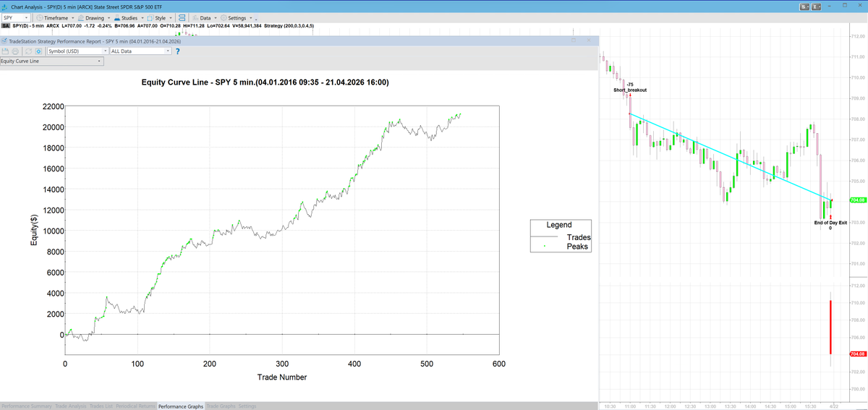This screenshot has width=868, height=410.
Task: Click the TradeStation report window title icon
Action: click(x=4, y=42)
